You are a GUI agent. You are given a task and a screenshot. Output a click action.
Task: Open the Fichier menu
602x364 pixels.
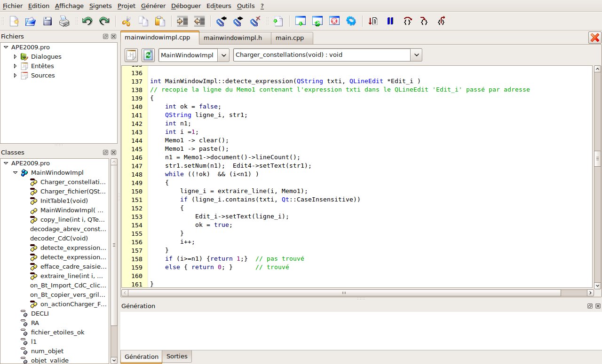pos(12,6)
